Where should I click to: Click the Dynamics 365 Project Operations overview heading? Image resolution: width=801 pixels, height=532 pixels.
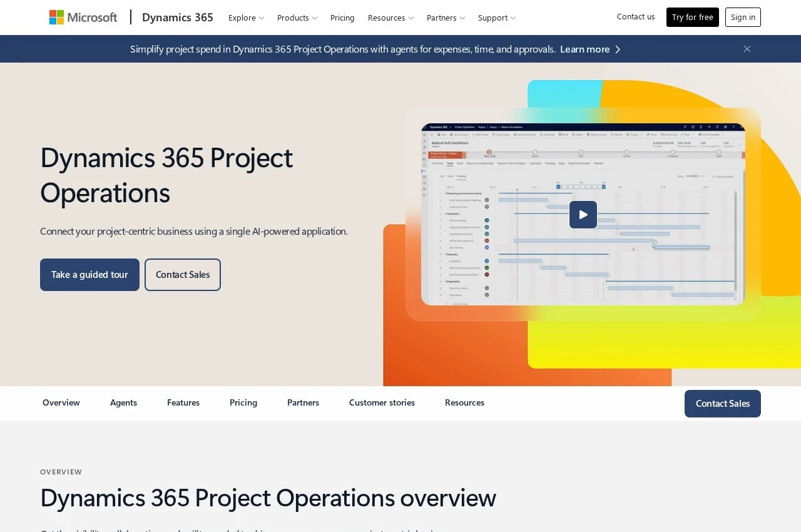(x=268, y=498)
